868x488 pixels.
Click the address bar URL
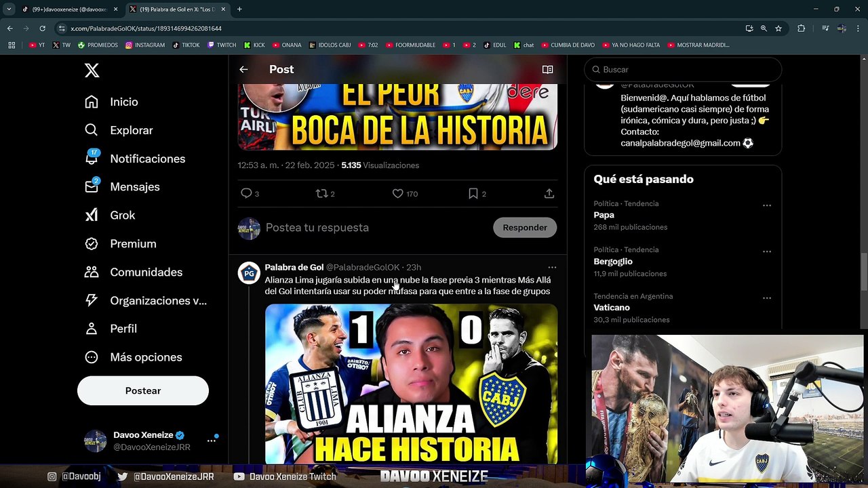pyautogui.click(x=146, y=28)
